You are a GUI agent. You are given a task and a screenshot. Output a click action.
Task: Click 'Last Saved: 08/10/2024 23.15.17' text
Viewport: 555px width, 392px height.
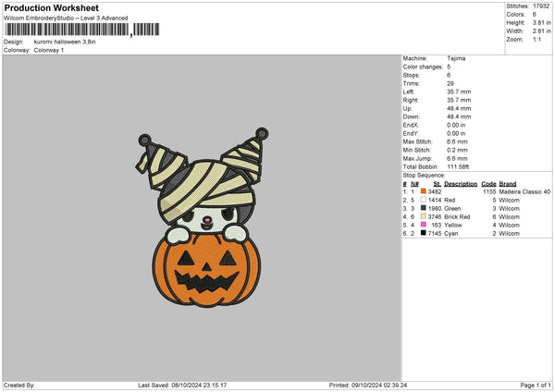pos(182,386)
